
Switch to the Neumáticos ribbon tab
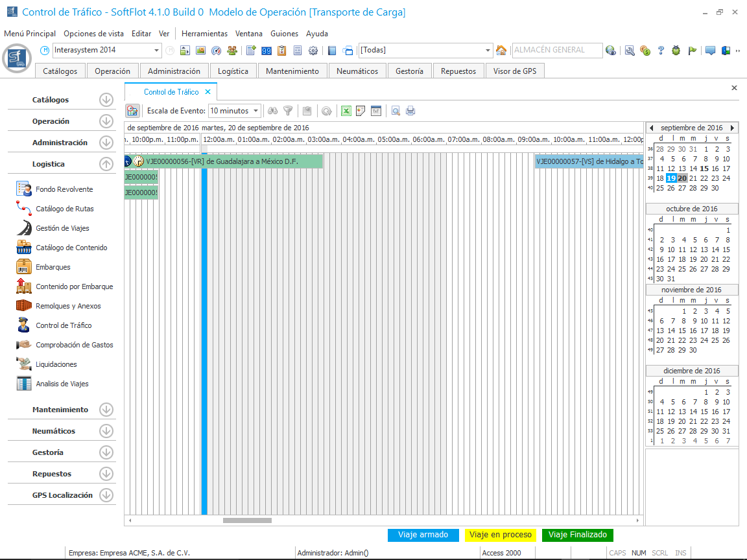[x=357, y=71]
